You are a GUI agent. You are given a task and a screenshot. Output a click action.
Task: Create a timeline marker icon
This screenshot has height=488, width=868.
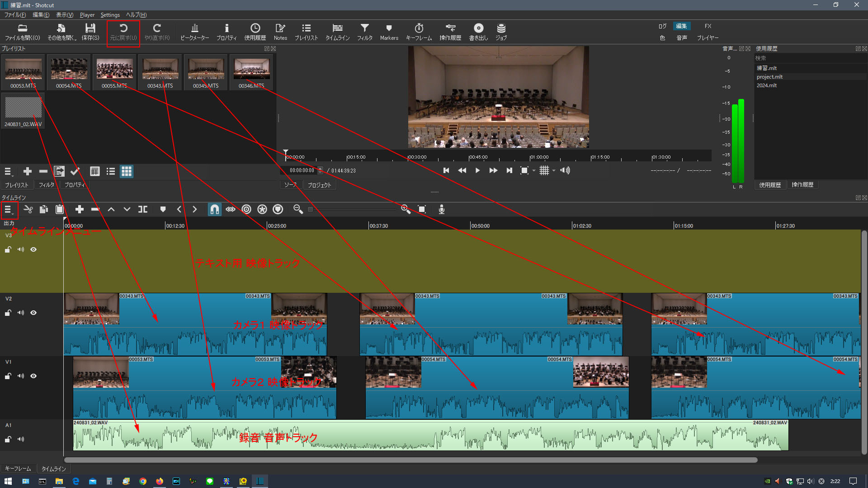tap(163, 209)
